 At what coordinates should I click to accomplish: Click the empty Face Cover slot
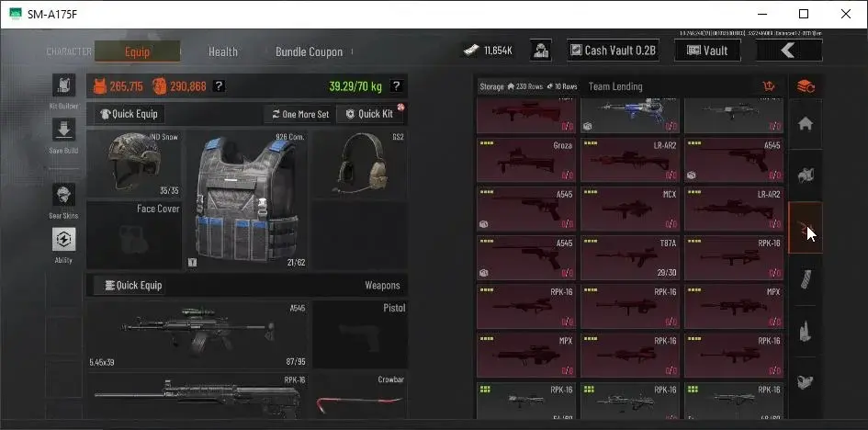point(134,235)
